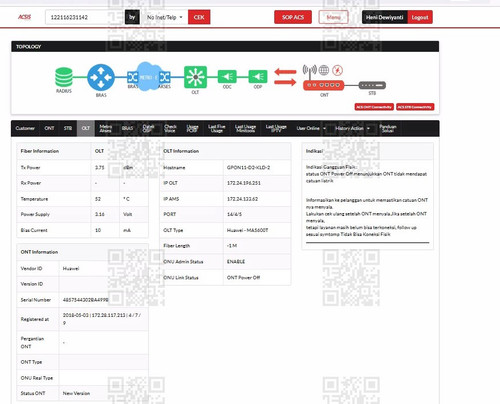Click the red ONT modem icon

tap(323, 85)
